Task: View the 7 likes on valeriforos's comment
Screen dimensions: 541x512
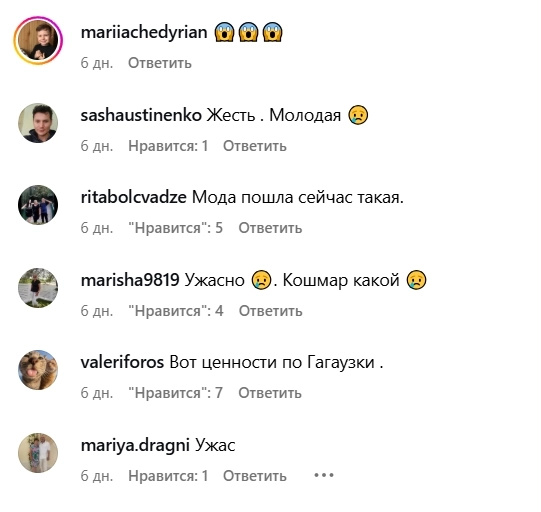Action: coord(176,393)
